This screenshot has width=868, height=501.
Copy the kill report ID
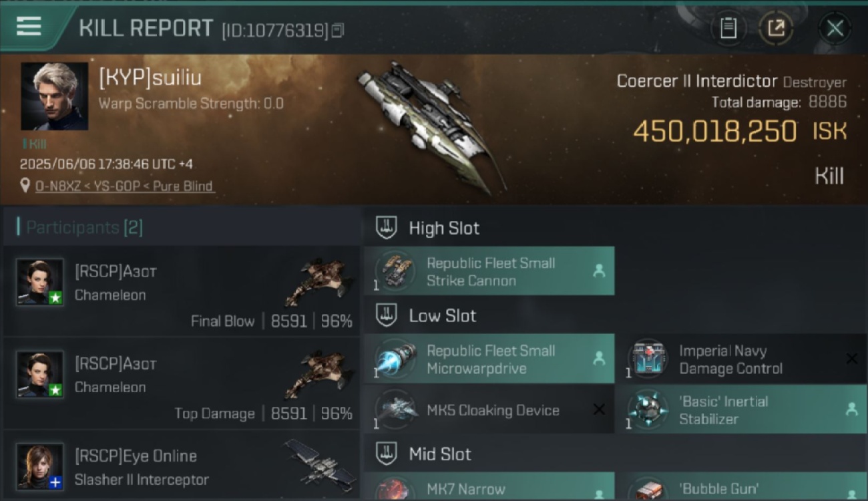pyautogui.click(x=338, y=30)
